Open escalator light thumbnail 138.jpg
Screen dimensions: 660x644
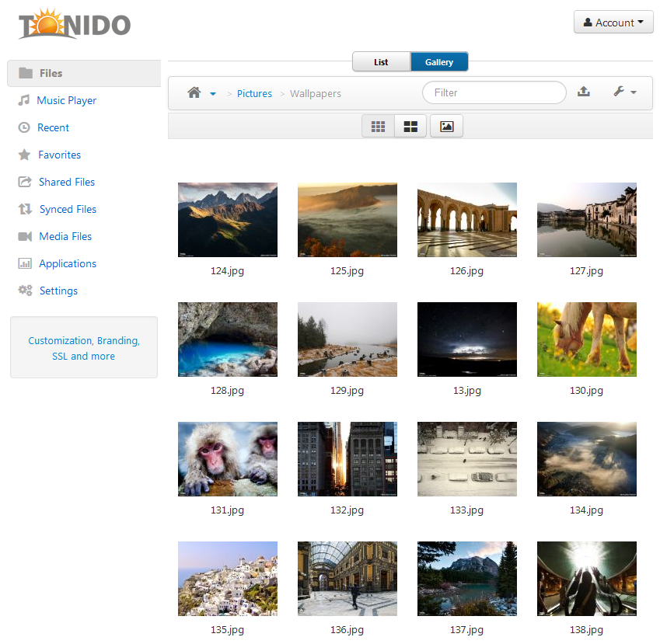click(587, 579)
